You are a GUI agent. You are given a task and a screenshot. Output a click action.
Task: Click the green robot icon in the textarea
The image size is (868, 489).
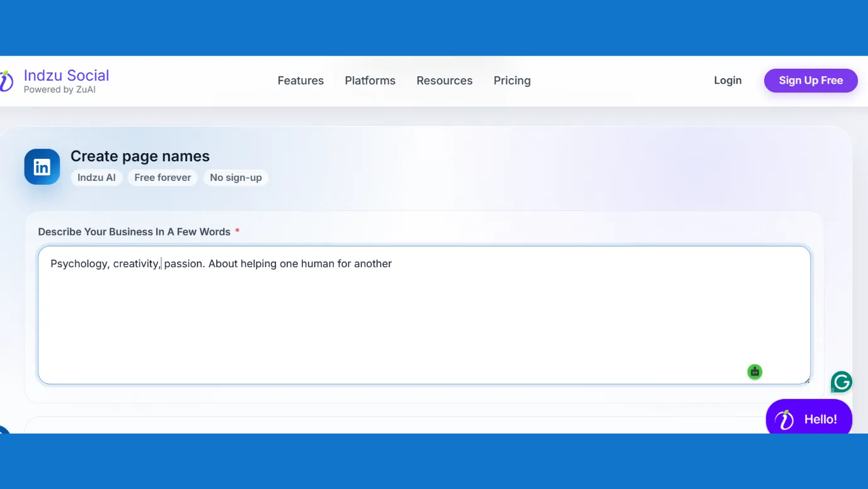point(755,372)
